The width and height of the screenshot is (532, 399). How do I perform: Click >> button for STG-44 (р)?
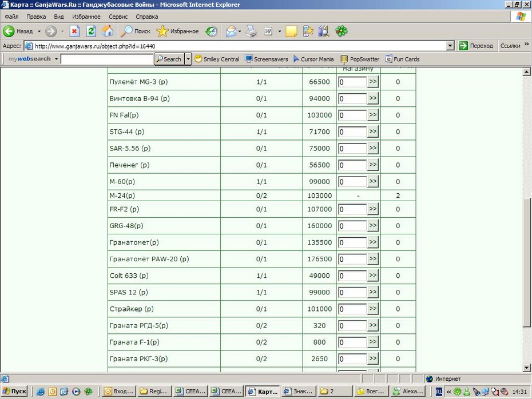click(372, 131)
